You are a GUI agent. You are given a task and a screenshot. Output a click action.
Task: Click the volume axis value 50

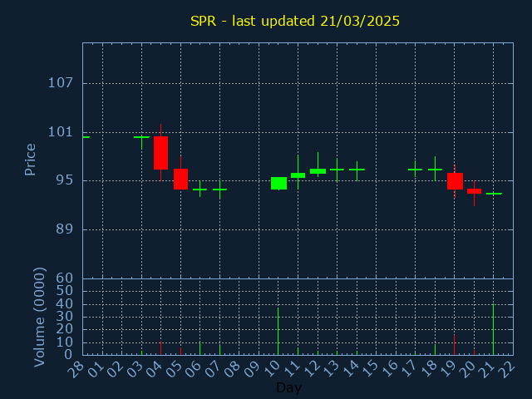point(64,291)
